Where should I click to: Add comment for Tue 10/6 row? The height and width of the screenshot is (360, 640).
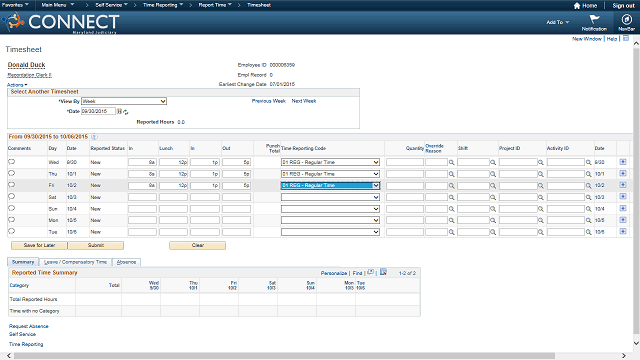pos(11,231)
